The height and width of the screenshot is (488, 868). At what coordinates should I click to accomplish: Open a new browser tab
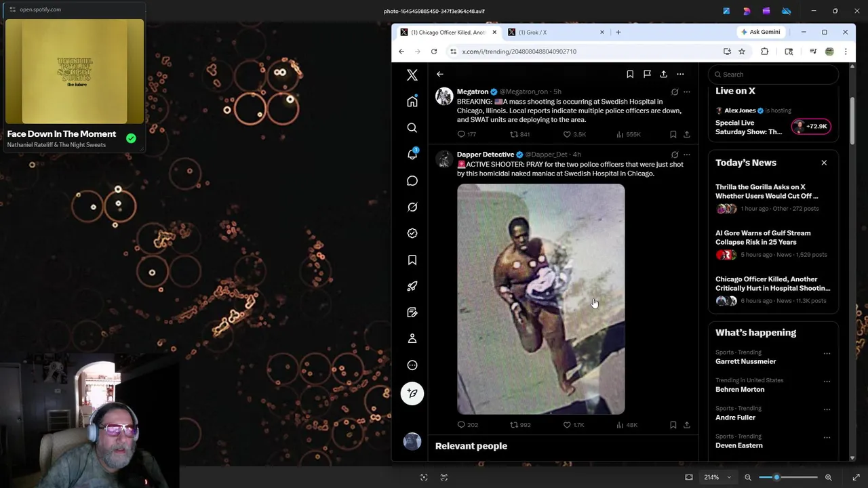(x=618, y=32)
